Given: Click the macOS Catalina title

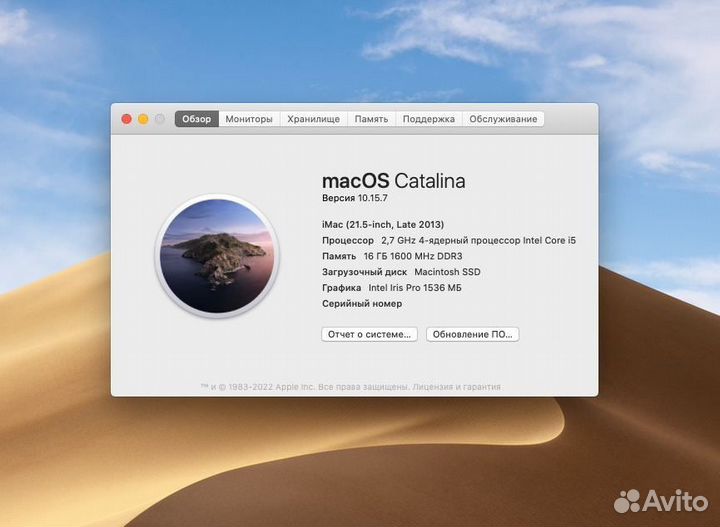Looking at the screenshot, I should pos(394,181).
